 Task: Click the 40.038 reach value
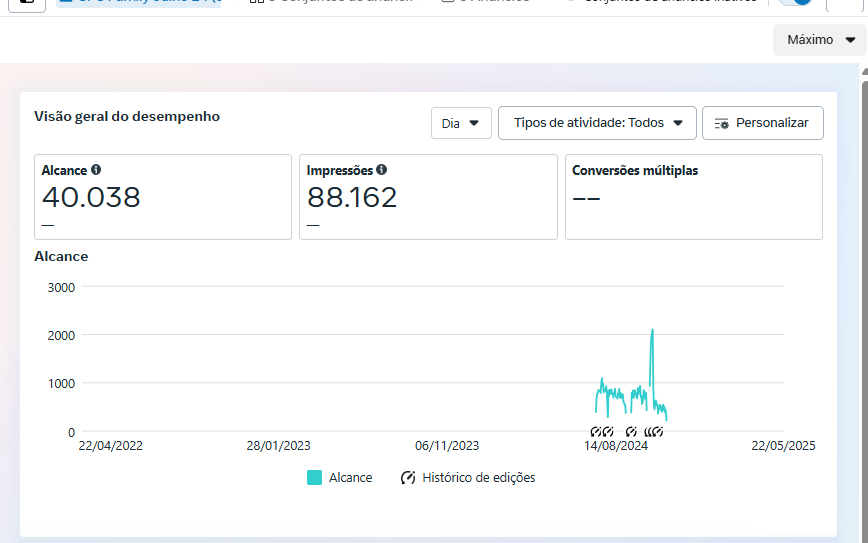pyautogui.click(x=91, y=198)
